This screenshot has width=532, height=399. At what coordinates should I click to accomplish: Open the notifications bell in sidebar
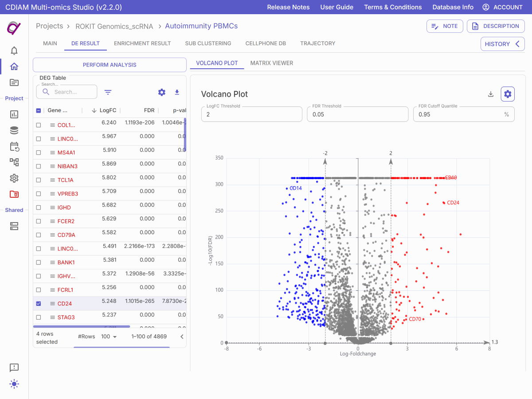pyautogui.click(x=14, y=51)
